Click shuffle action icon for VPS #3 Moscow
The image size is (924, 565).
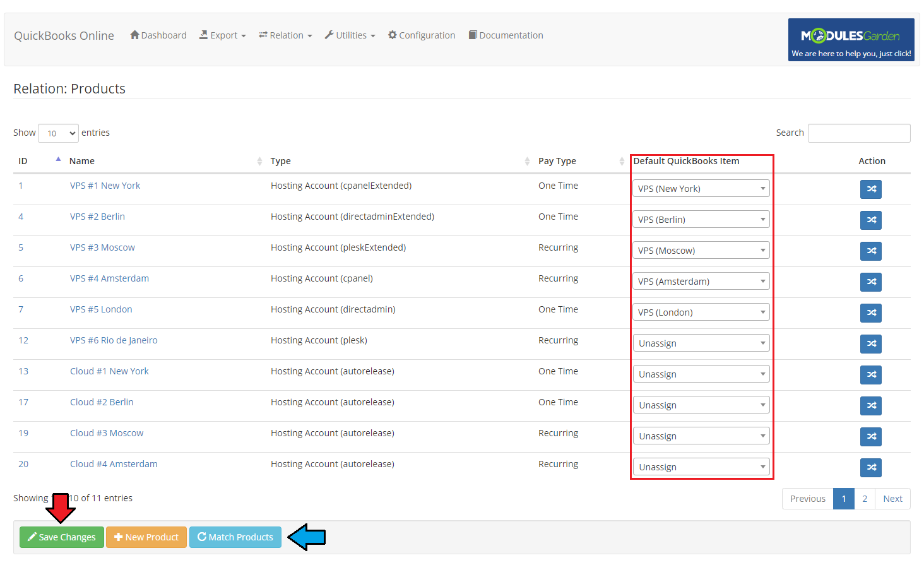pos(870,251)
